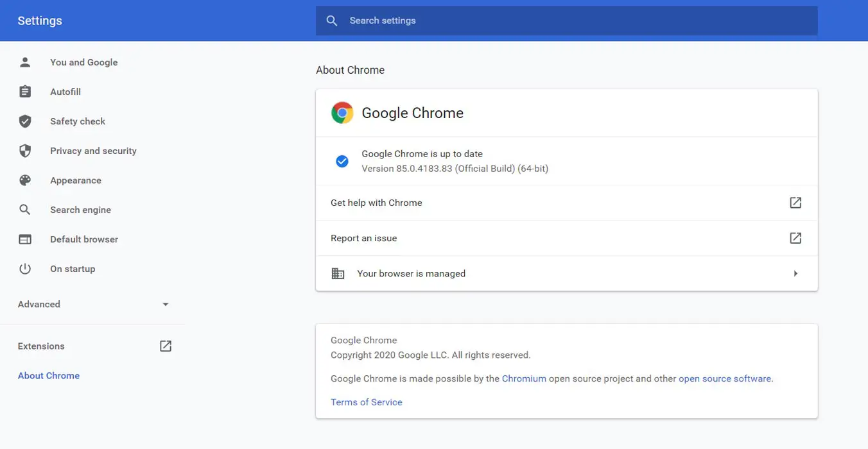
Task: Click Your browser is managed row
Action: [x=567, y=273]
